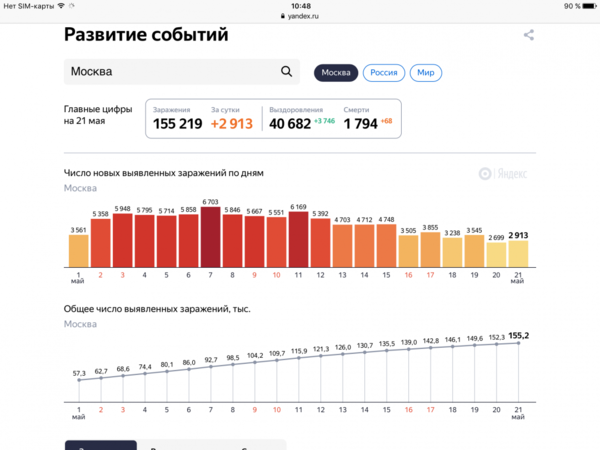The height and width of the screenshot is (450, 600).
Task: Tap the 2 913 bar for May 21
Action: coord(518,256)
